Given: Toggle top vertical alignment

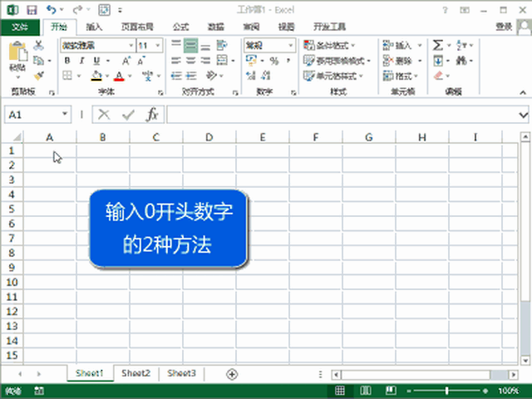Looking at the screenshot, I should point(175,45).
